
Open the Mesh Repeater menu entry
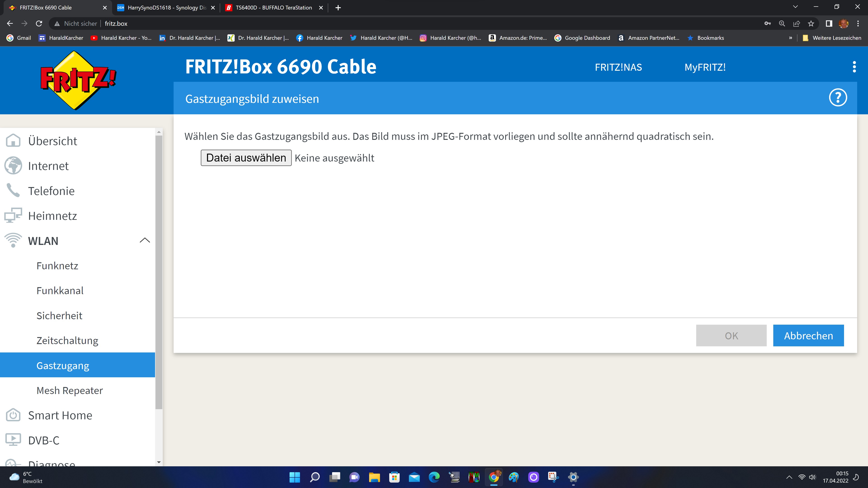(70, 390)
